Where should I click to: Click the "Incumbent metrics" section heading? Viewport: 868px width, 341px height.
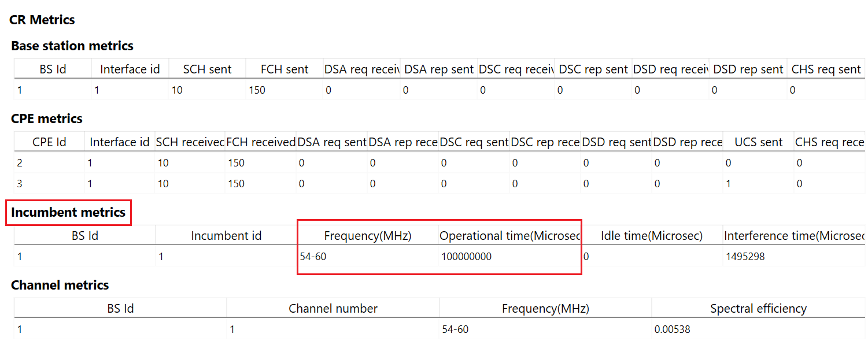tap(68, 213)
